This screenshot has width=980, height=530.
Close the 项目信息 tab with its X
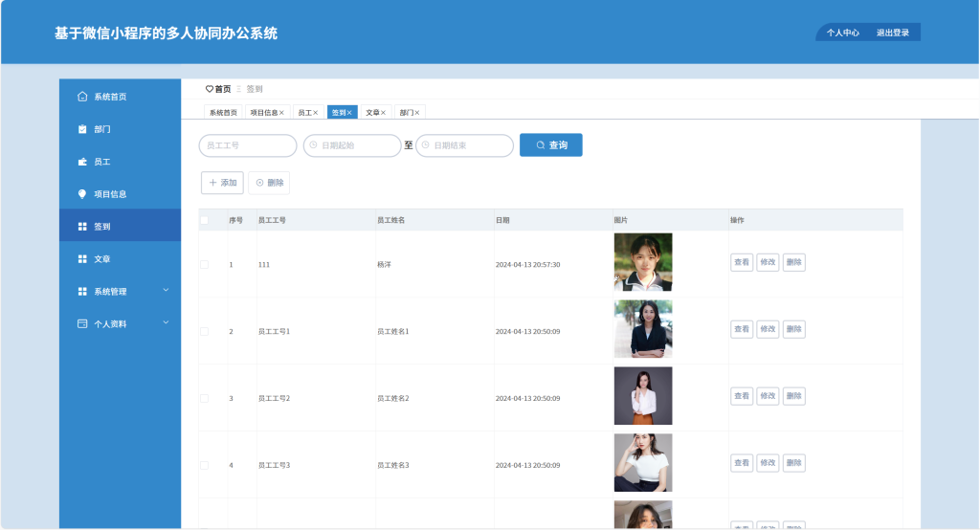[282, 113]
